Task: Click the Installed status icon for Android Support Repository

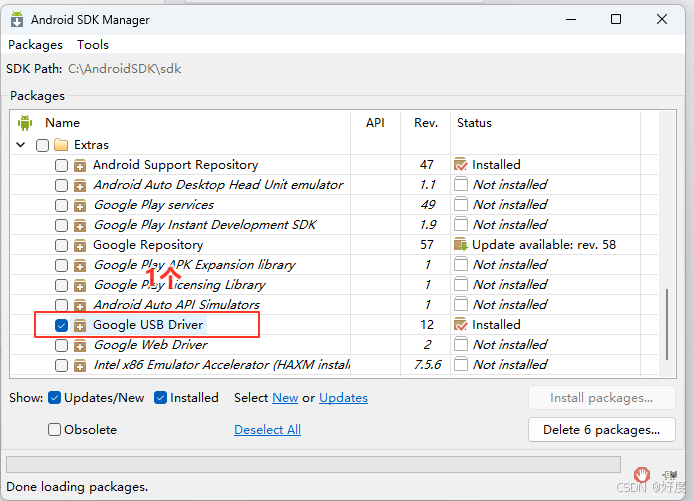Action: (461, 165)
